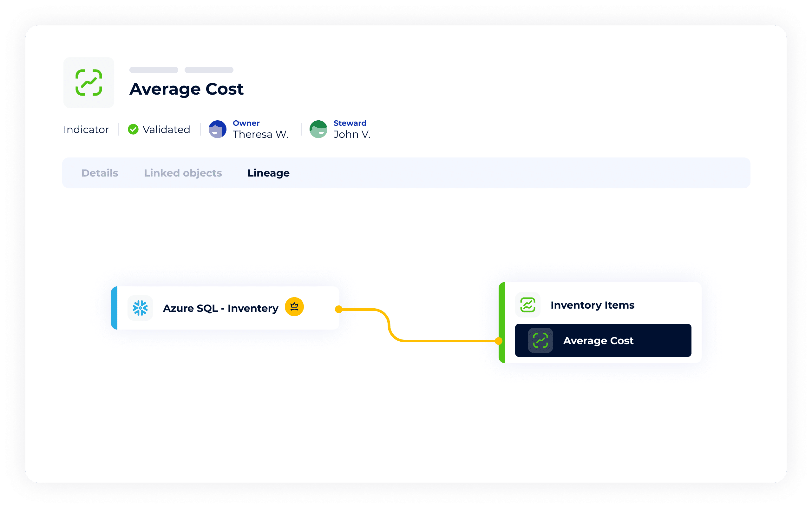Image resolution: width=812 pixels, height=508 pixels.
Task: Click the second breadcrumb placeholder bar
Action: click(x=209, y=70)
